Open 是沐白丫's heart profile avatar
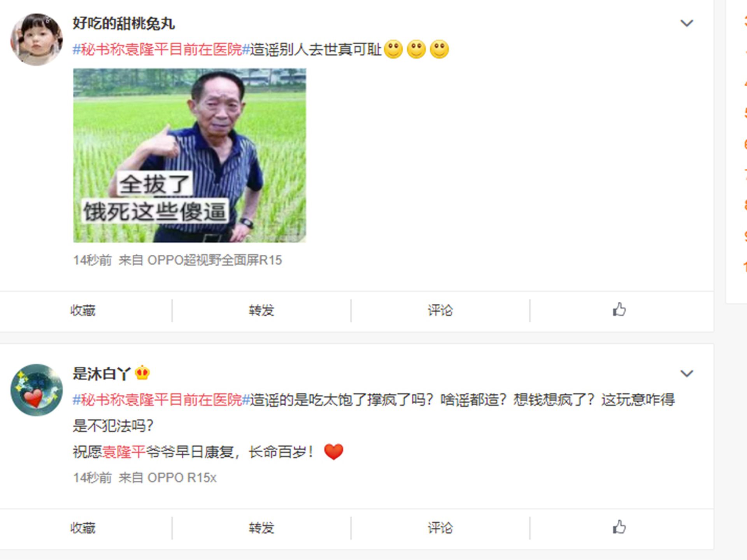The width and height of the screenshot is (747, 560). click(37, 390)
